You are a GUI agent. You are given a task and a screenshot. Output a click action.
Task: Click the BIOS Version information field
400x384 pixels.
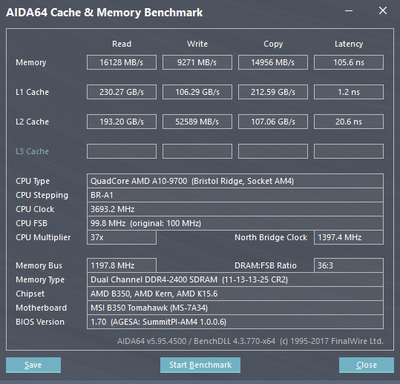[235, 322]
